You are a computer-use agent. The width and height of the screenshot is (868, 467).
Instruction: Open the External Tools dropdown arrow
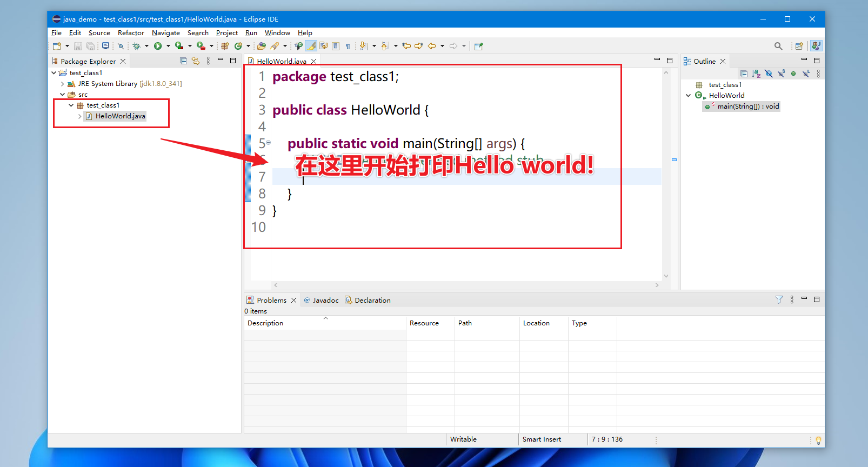(211, 46)
